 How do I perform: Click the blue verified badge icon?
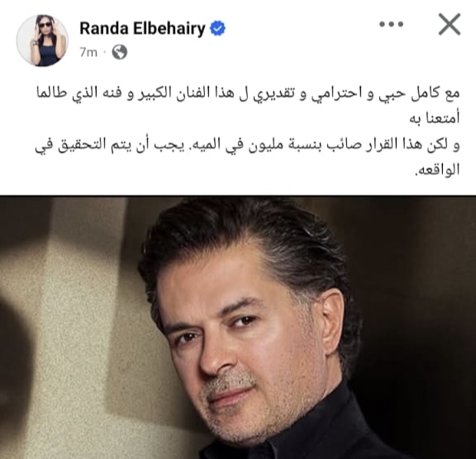tap(217, 29)
